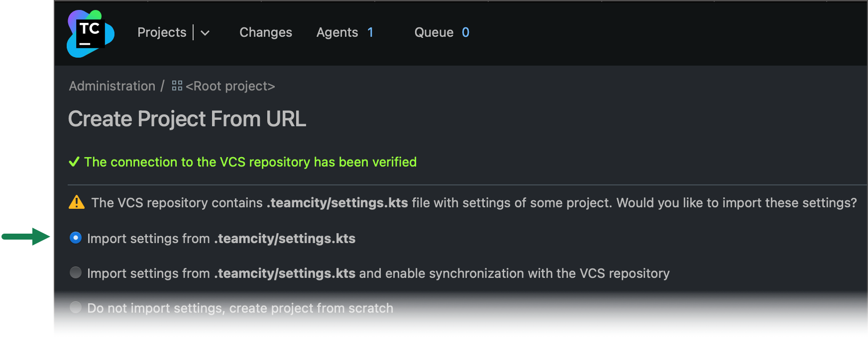Select Import settings from .teamcity/settings.kts
The height and width of the screenshot is (340, 868).
[76, 238]
